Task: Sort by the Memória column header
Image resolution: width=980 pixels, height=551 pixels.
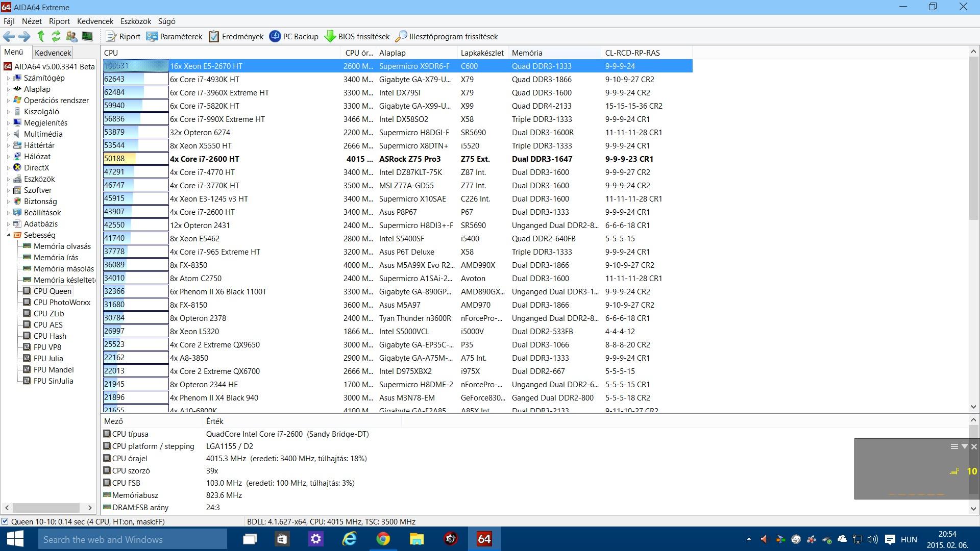Action: [x=555, y=53]
